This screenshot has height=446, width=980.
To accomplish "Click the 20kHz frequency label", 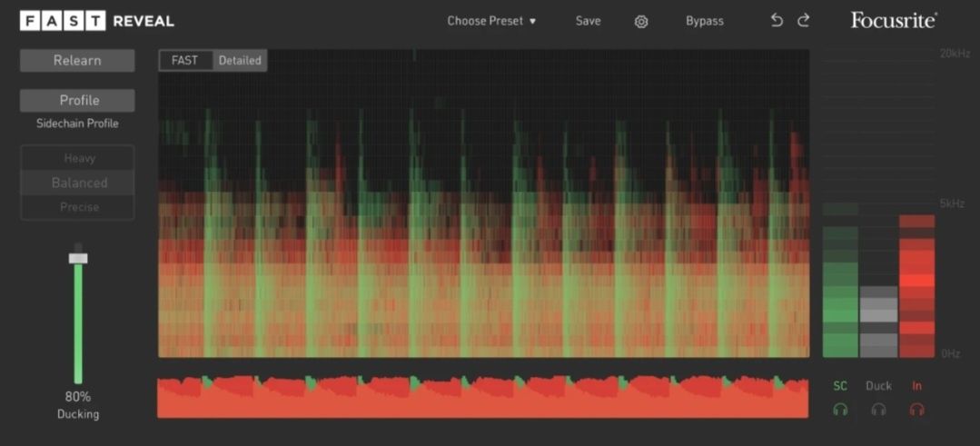I will (x=955, y=54).
